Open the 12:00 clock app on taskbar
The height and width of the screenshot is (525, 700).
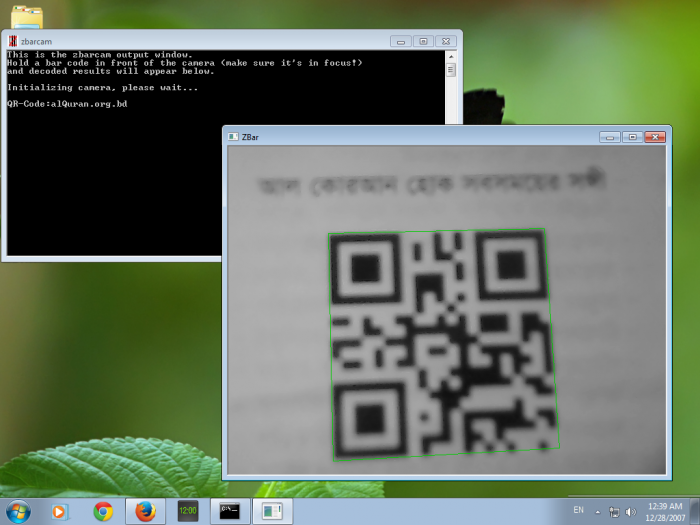click(188, 511)
